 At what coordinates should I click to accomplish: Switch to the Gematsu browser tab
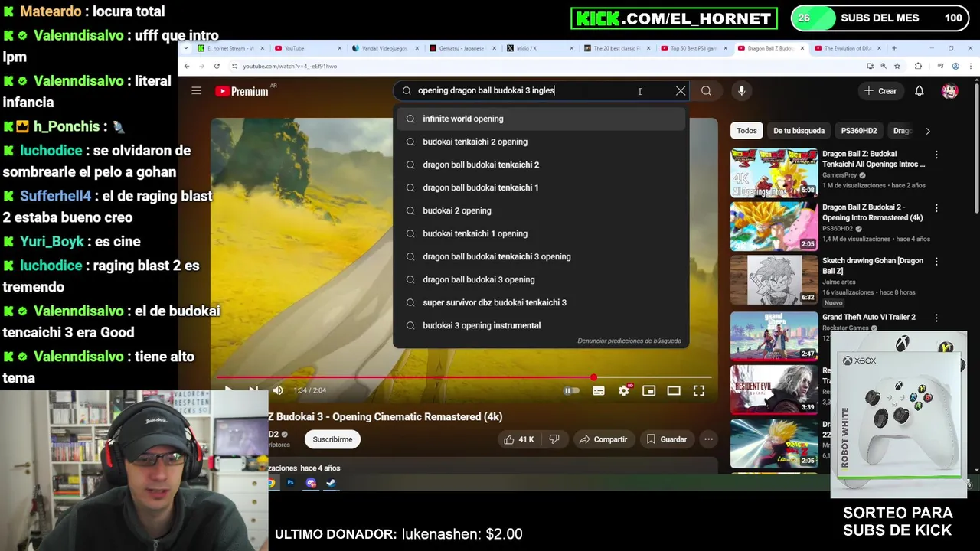click(462, 48)
